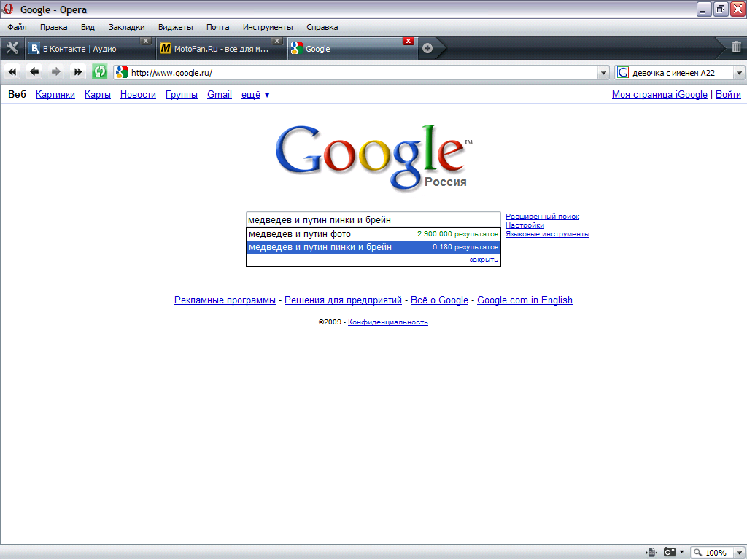The width and height of the screenshot is (747, 560).
Task: Open Языковые инструменты link
Action: tap(547, 234)
